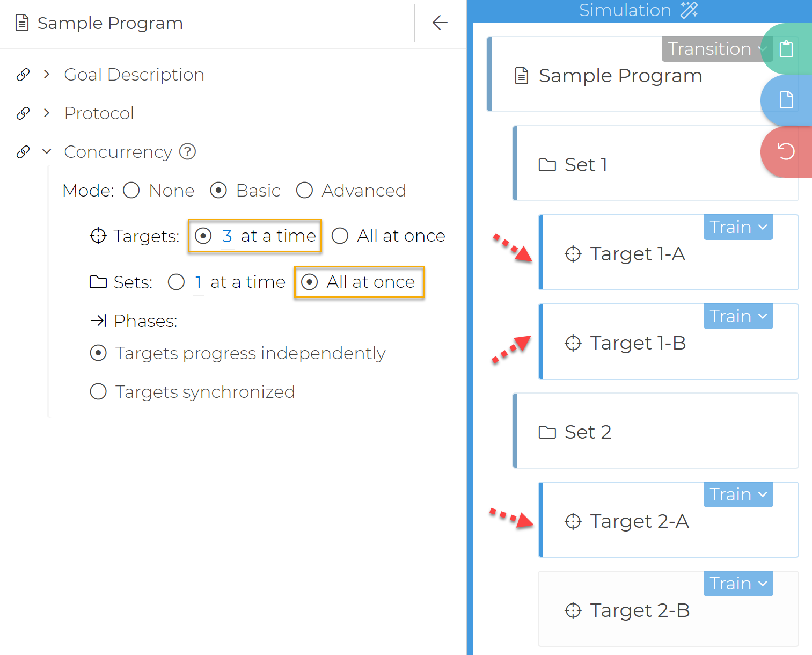Expand the Protocol section
This screenshot has height=655, width=812.
click(x=47, y=113)
